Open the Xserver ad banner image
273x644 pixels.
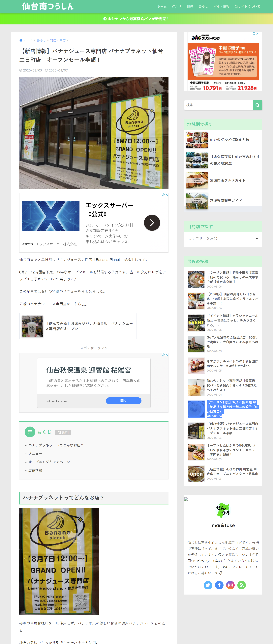[x=51, y=216]
